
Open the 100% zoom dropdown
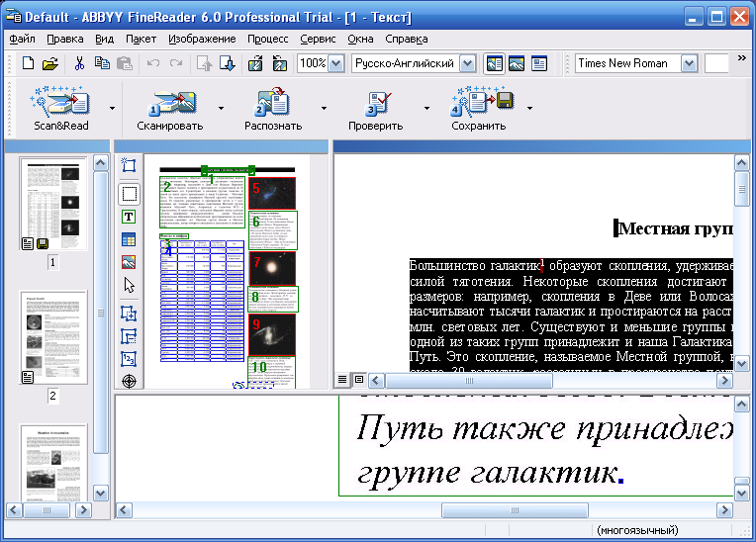(x=336, y=63)
